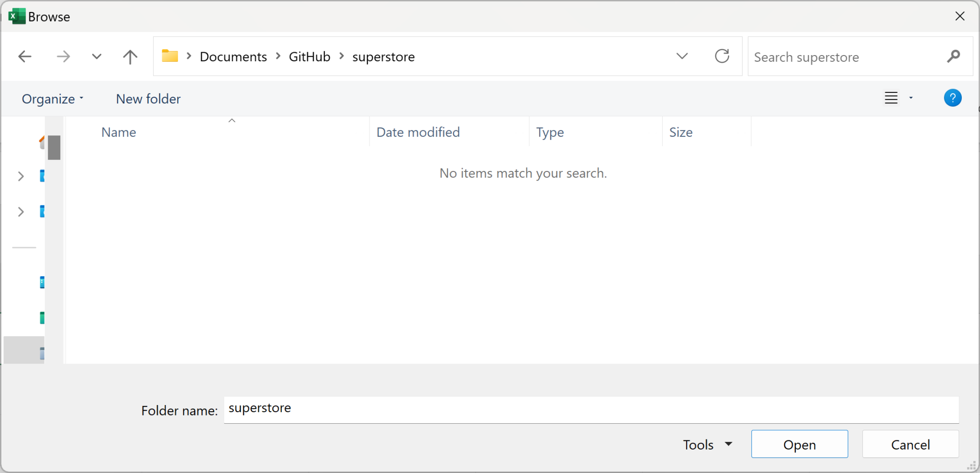This screenshot has height=473, width=980.
Task: Expand the first navigation tree item
Action: click(x=21, y=176)
